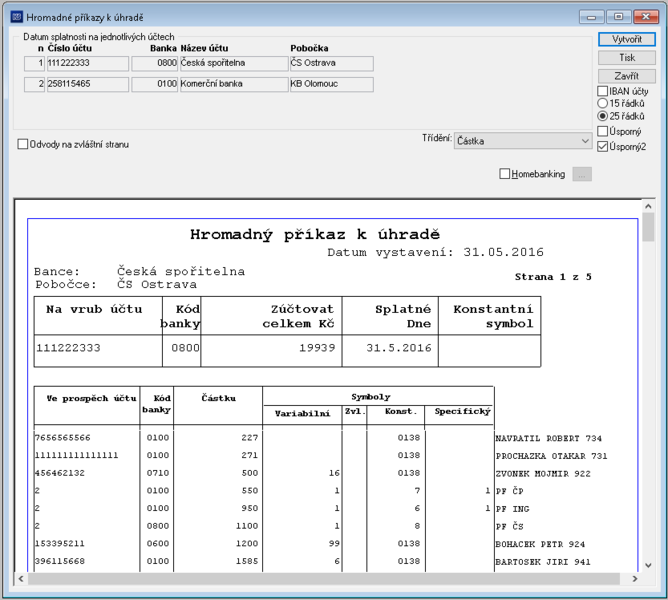Click the Zavřít button
This screenshot has width=668, height=600.
coord(626,76)
